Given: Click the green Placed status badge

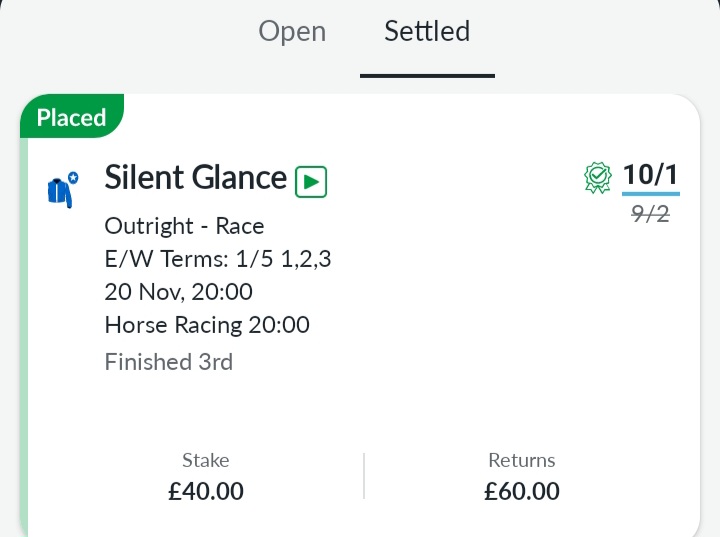Looking at the screenshot, I should (x=72, y=116).
